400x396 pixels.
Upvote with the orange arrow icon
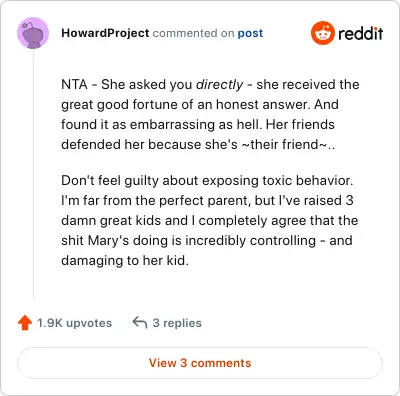click(25, 323)
